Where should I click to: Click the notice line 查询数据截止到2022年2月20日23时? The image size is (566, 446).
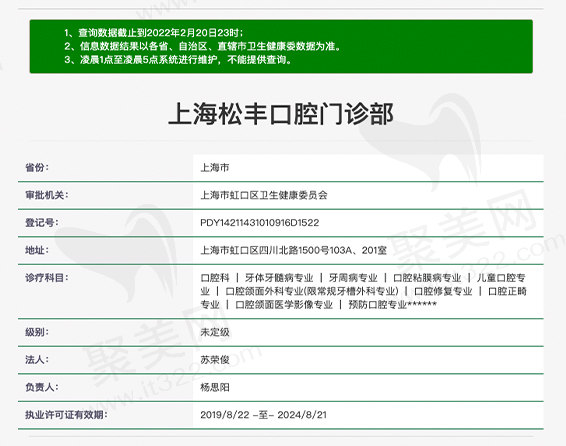(x=154, y=33)
